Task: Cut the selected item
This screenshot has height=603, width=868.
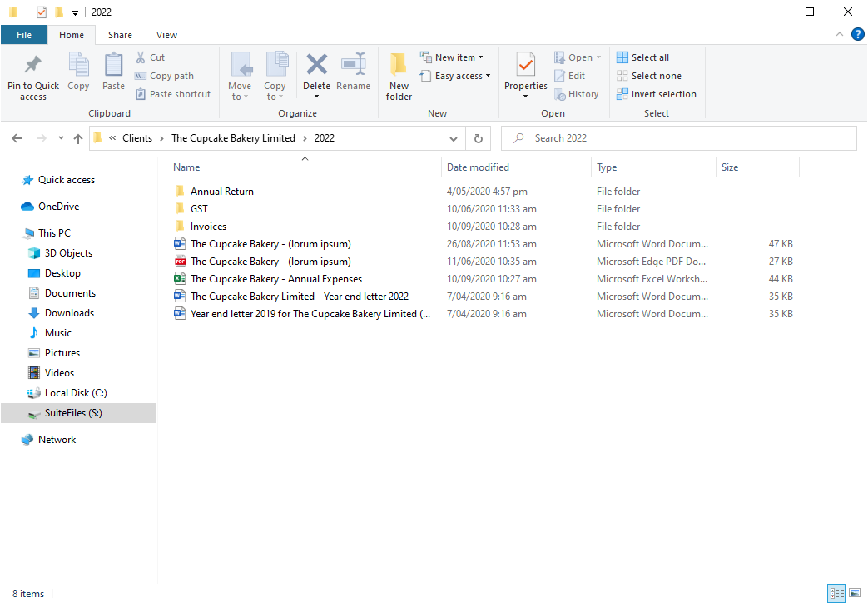Action: click(x=150, y=57)
